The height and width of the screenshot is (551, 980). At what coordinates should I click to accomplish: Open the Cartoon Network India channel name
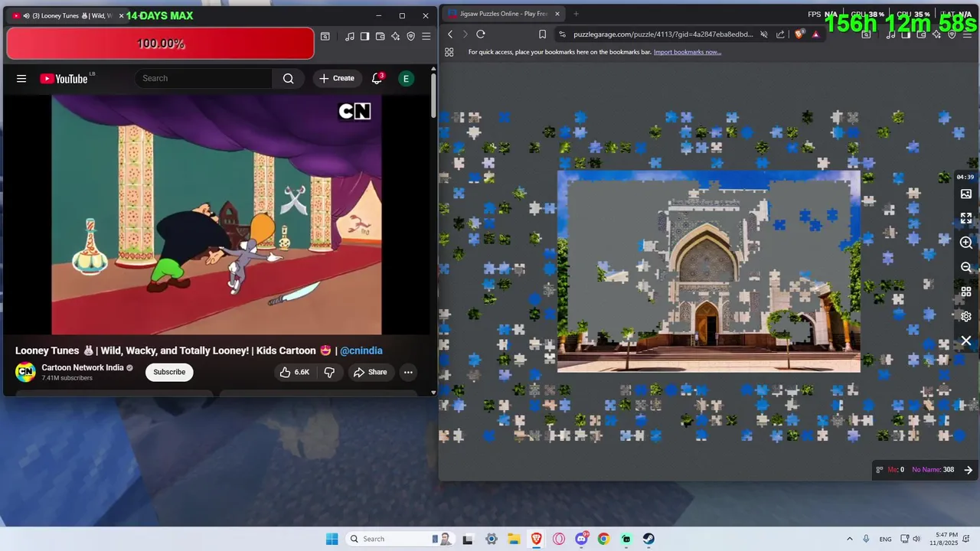pyautogui.click(x=83, y=367)
